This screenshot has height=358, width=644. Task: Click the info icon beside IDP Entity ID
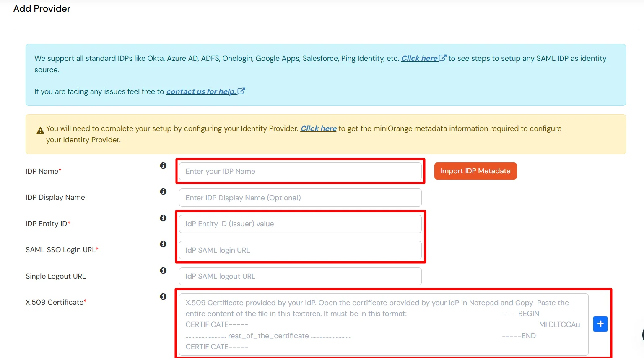163,218
